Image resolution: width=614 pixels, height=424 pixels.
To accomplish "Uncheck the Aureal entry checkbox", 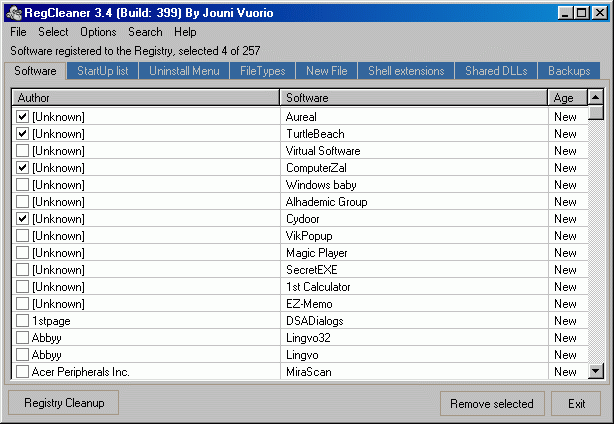I will (x=22, y=117).
